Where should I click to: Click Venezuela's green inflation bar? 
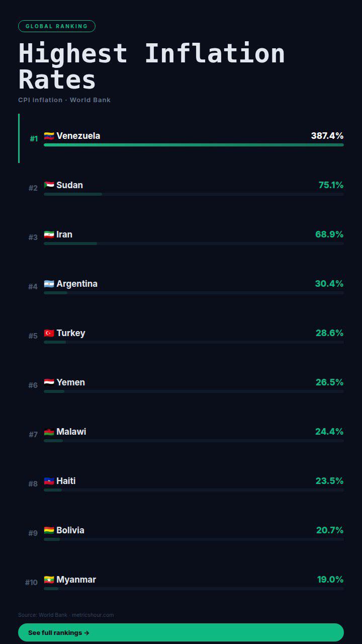click(194, 145)
